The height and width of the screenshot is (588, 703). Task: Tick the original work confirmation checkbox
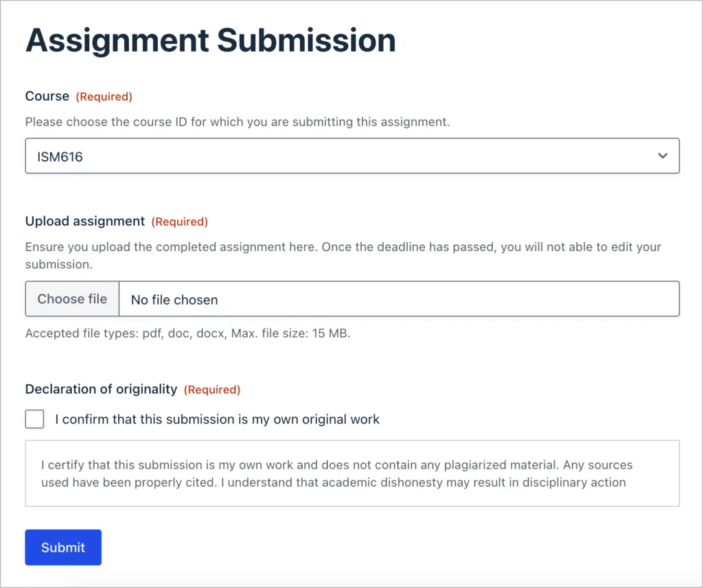pyautogui.click(x=34, y=419)
